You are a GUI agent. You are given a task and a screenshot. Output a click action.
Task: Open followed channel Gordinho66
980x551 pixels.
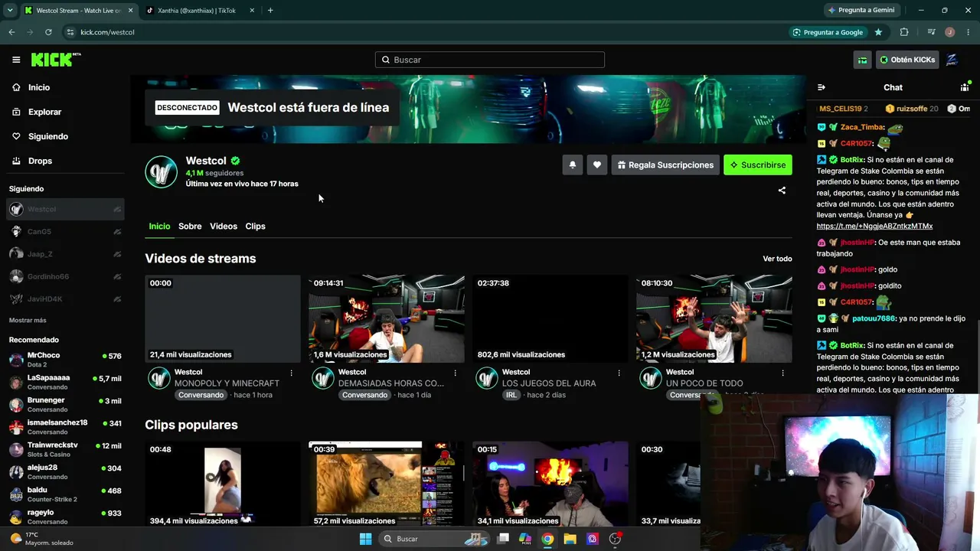[x=65, y=276]
